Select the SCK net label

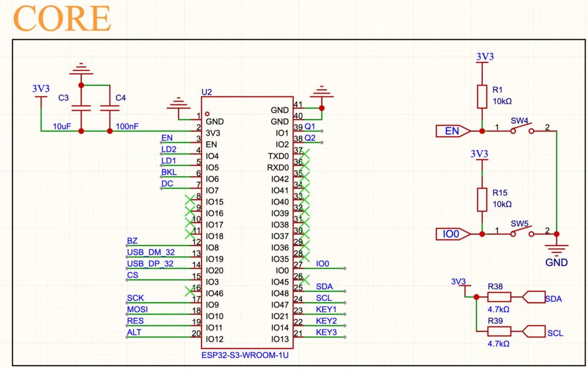point(136,298)
